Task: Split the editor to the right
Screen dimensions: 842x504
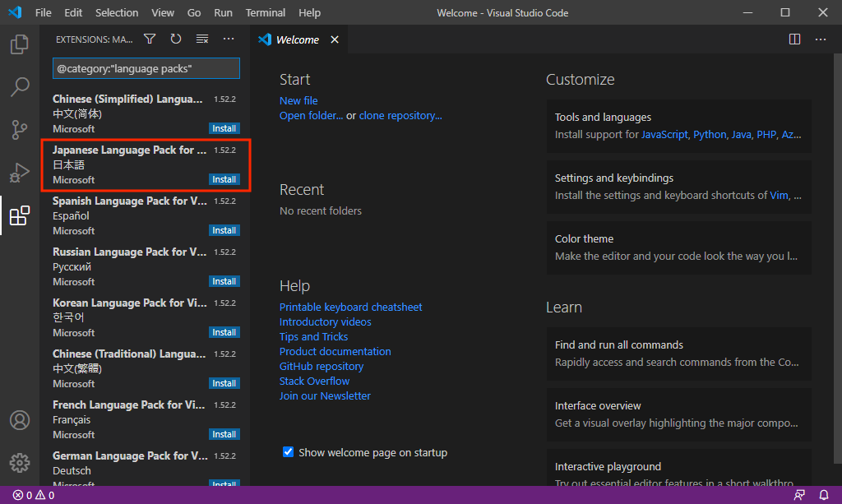Action: [794, 39]
